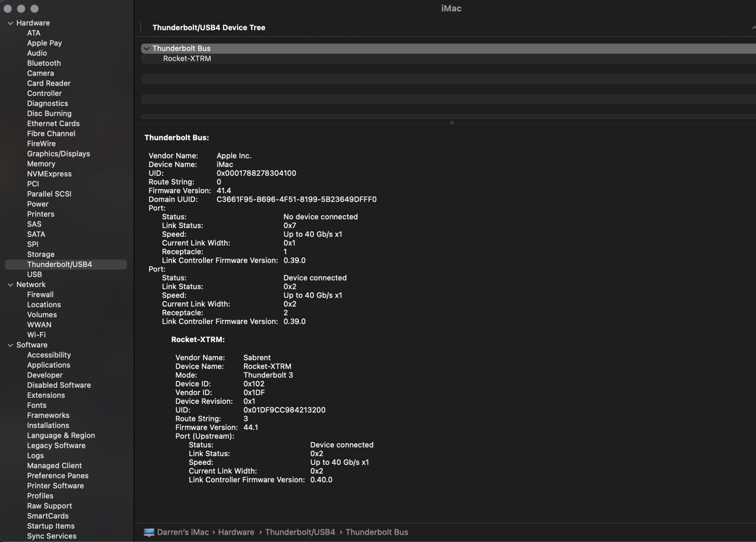The width and height of the screenshot is (756, 542).
Task: Collapse the Software sidebar section
Action: pyautogui.click(x=10, y=345)
